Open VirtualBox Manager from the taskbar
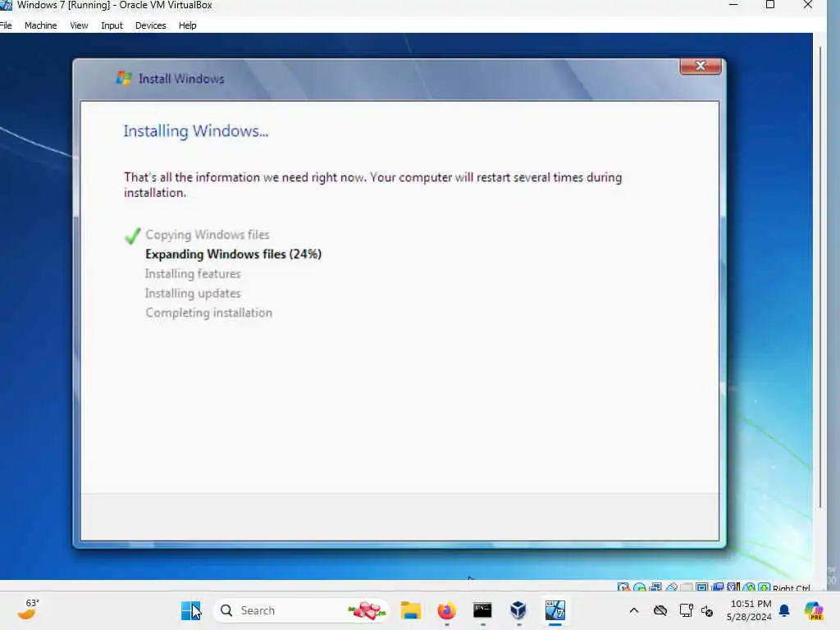 [518, 610]
